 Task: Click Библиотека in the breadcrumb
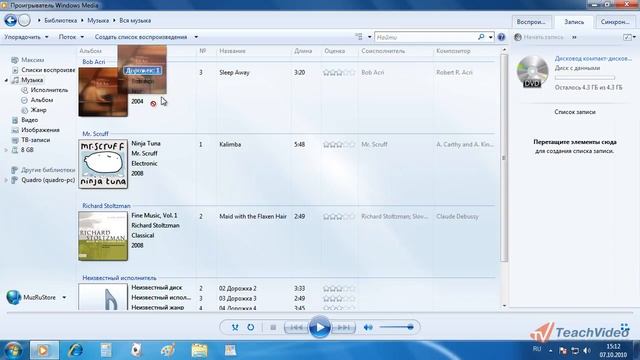point(60,20)
